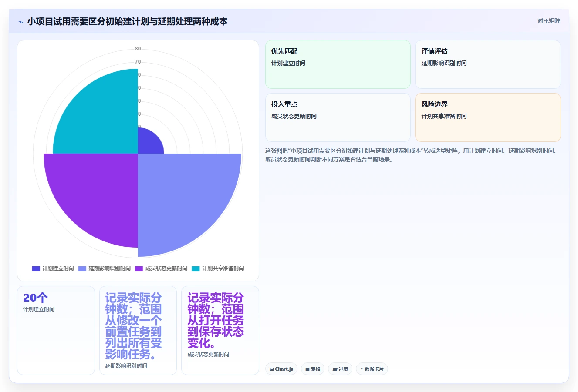Image resolution: width=578 pixels, height=392 pixels.
Task: Open the 风险边界 orange card
Action: [488, 117]
